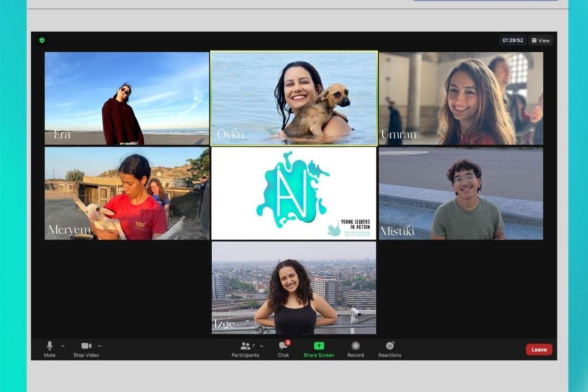This screenshot has width=588, height=392.
Task: Click the green encryption shield icon
Action: point(42,40)
